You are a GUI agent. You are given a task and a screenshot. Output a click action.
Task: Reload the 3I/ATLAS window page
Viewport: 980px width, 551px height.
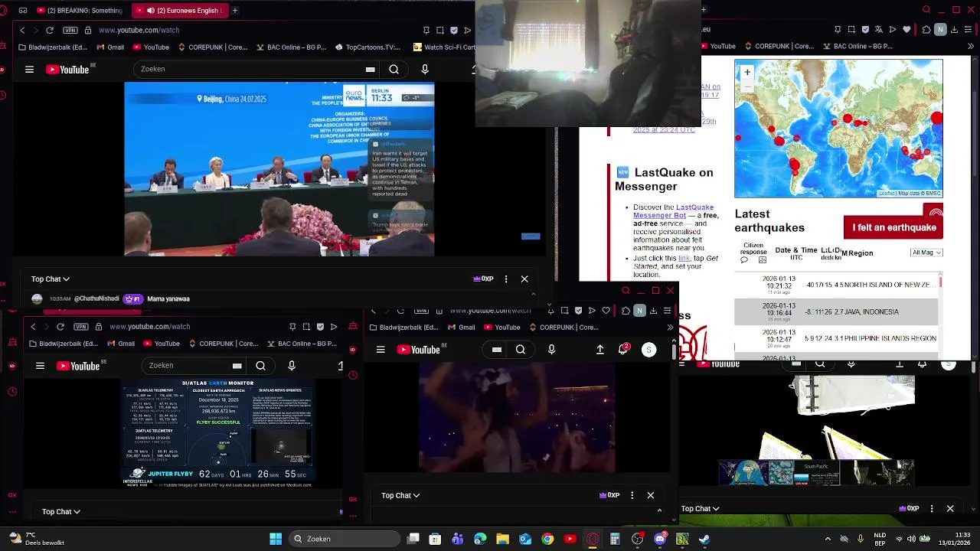tap(60, 327)
